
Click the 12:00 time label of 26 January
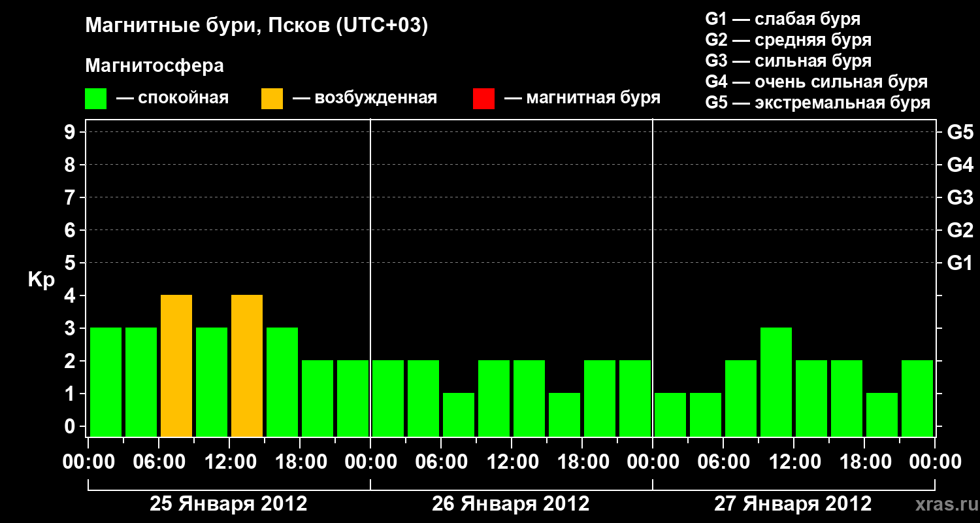pos(512,462)
